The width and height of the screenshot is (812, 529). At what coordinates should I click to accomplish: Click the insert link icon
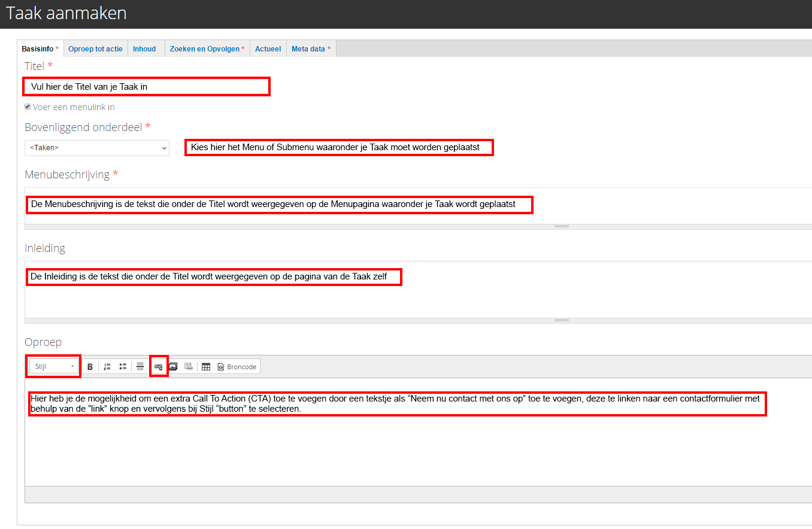(158, 367)
